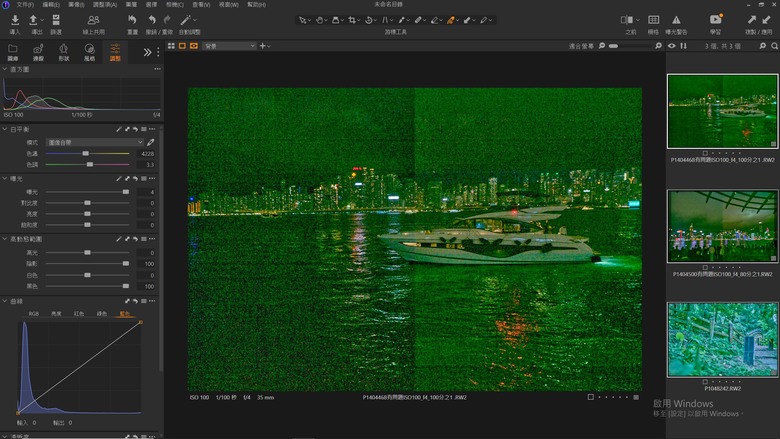Viewport: 780px width, 439px height.
Task: Click the color temperature value 4228 field
Action: click(146, 154)
